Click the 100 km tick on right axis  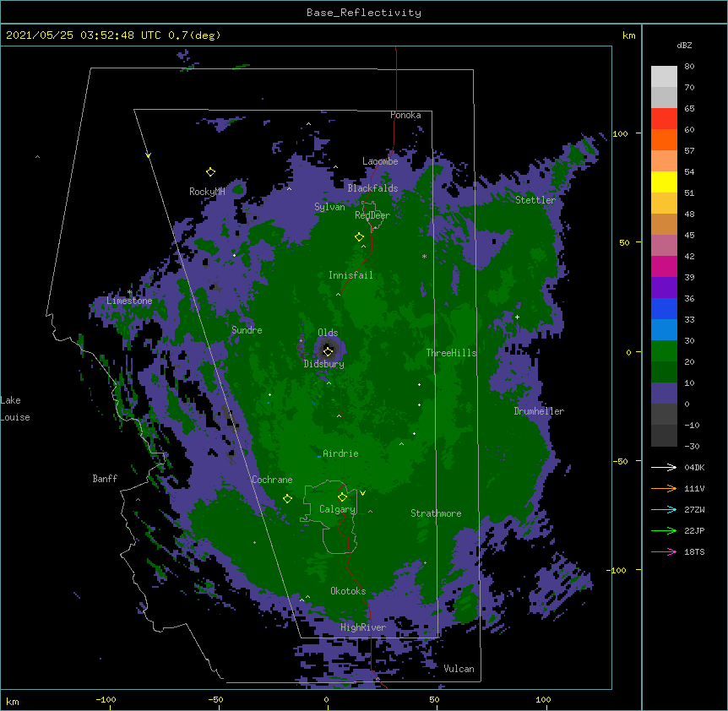point(620,133)
